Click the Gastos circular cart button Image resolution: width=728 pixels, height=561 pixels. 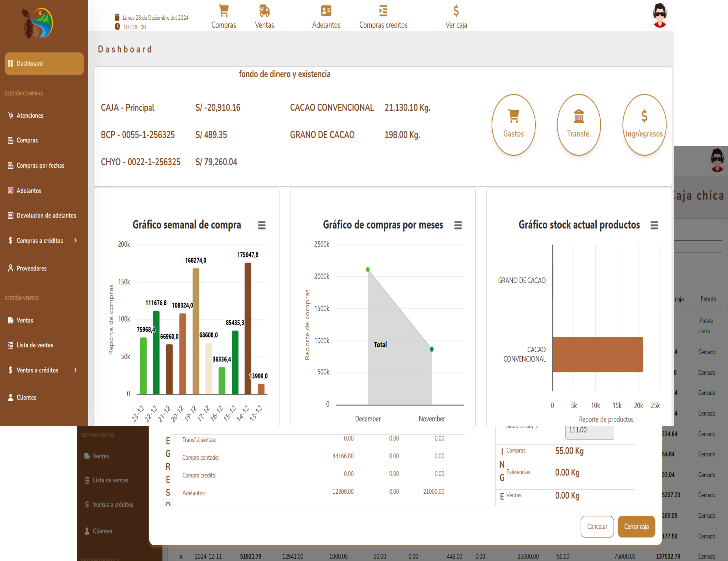pyautogui.click(x=513, y=125)
